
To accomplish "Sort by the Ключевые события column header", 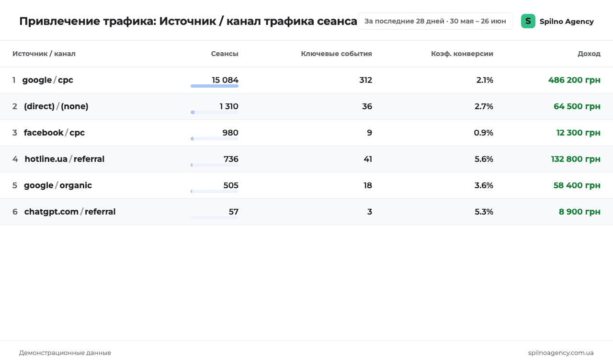I will 337,54.
